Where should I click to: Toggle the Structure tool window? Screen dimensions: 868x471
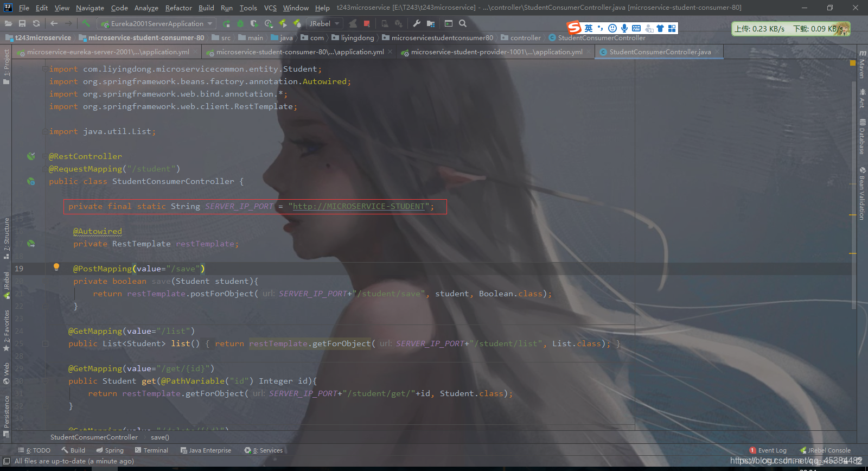coord(7,238)
